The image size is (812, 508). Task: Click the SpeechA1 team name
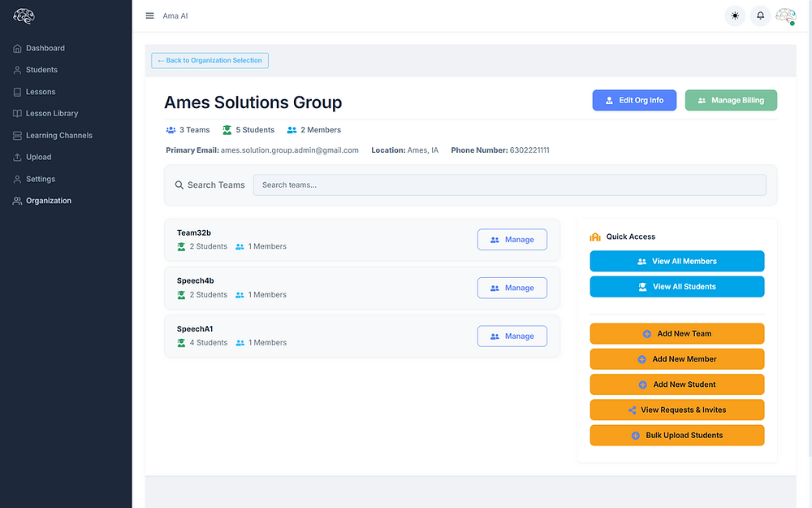pos(195,329)
